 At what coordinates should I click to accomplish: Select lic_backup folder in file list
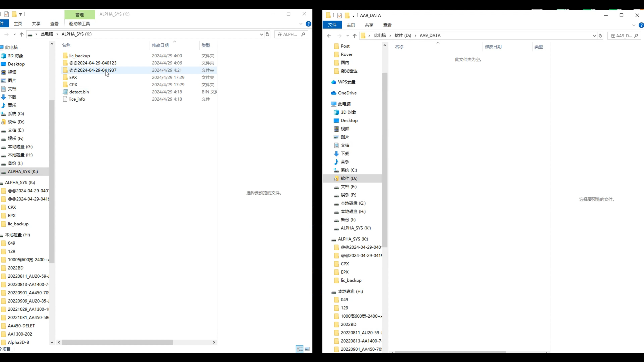79,56
